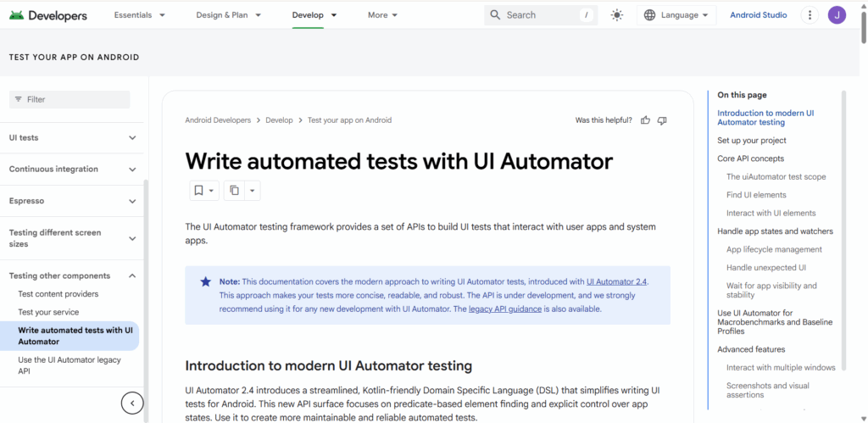Open the Essentials menu
The height and width of the screenshot is (423, 868).
click(140, 15)
